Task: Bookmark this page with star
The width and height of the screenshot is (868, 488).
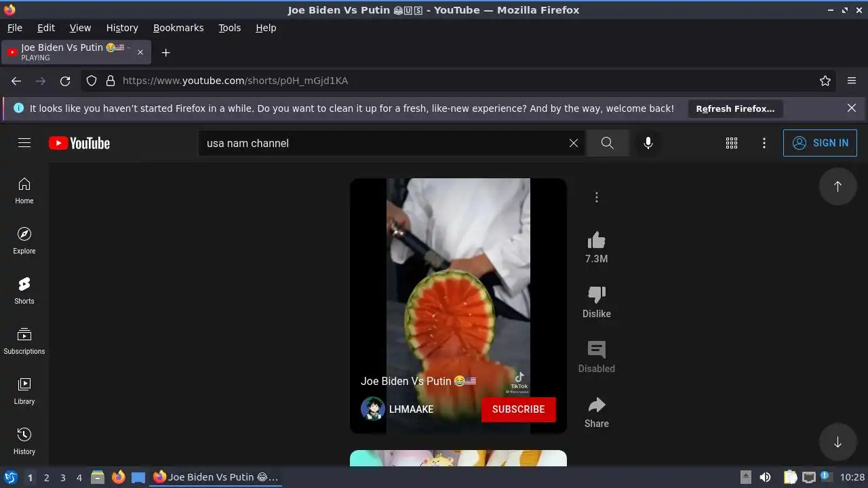Action: pos(825,81)
